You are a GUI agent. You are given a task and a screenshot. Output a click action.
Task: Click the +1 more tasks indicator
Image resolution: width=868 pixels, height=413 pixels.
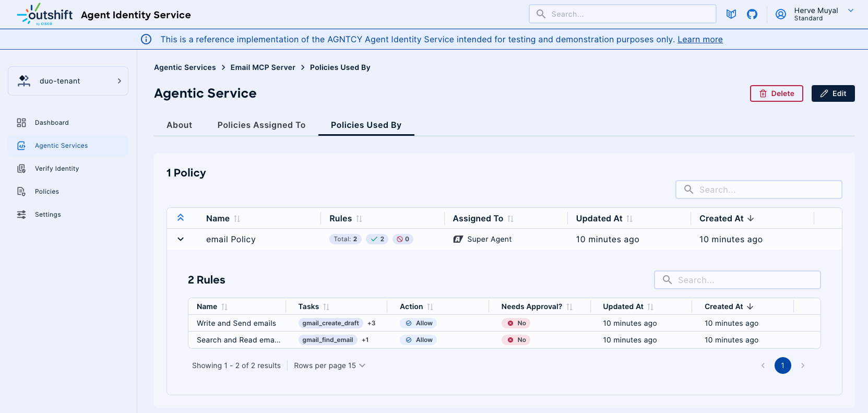click(x=365, y=340)
